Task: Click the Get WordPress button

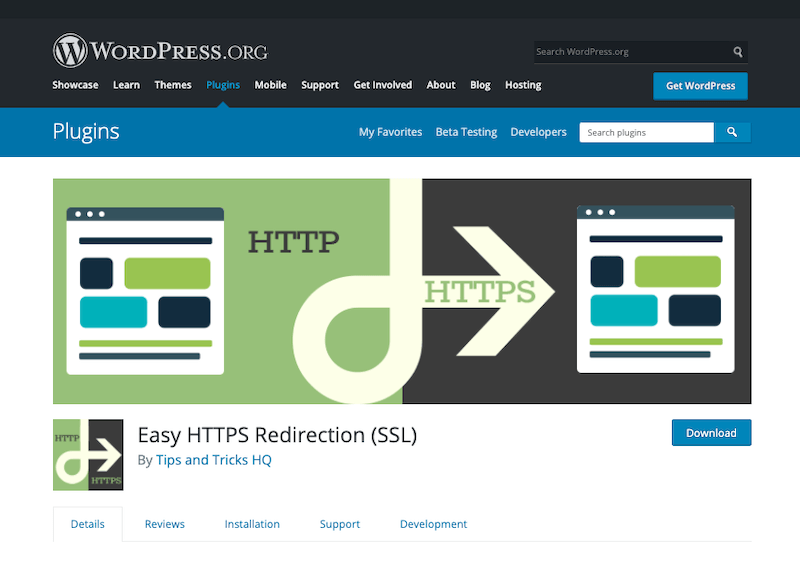Action: [701, 86]
